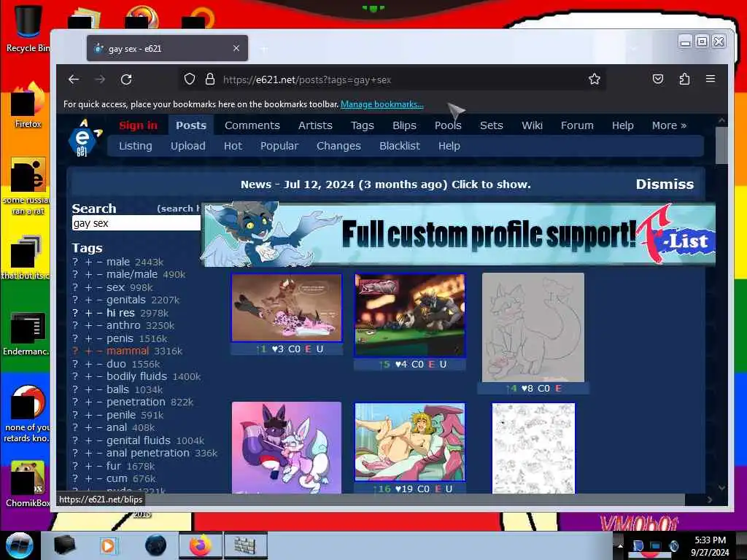747x560 pixels.
Task: Close the e621 browser tab
Action: tap(236, 48)
